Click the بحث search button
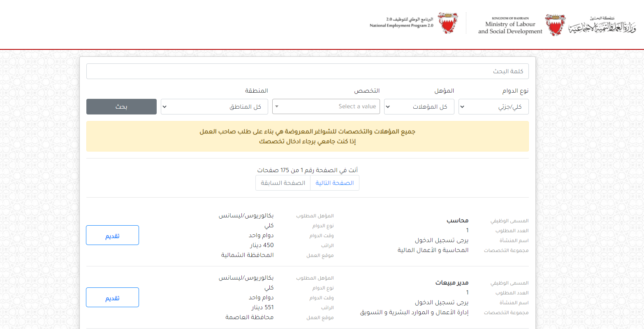 click(x=121, y=107)
